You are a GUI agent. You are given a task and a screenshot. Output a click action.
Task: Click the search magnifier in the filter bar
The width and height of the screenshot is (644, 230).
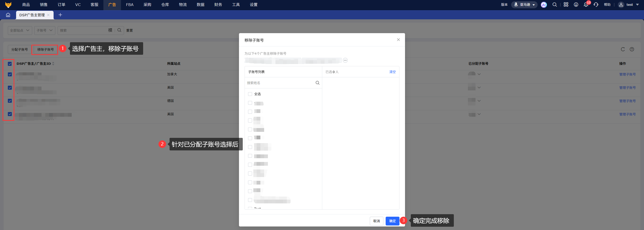click(x=119, y=30)
